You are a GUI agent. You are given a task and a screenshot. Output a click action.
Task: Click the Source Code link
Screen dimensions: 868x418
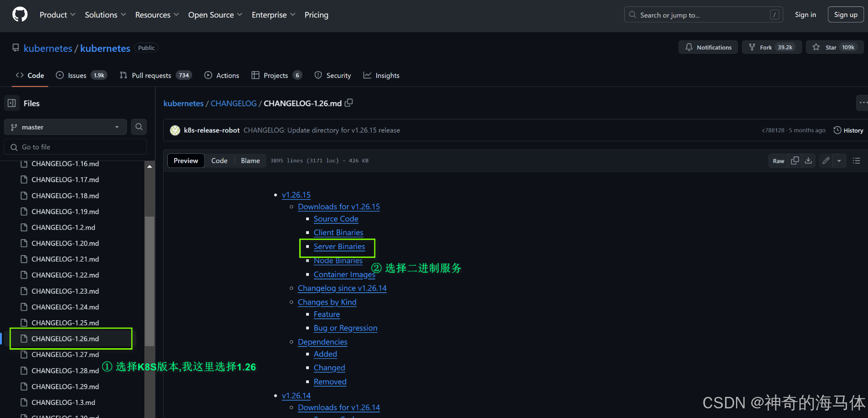[x=336, y=219]
